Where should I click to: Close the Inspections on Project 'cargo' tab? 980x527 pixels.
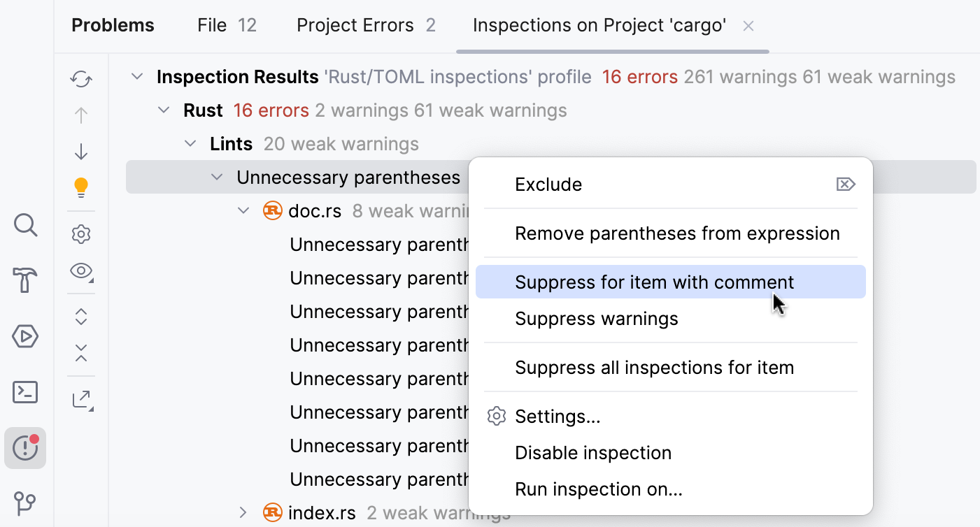click(x=748, y=25)
